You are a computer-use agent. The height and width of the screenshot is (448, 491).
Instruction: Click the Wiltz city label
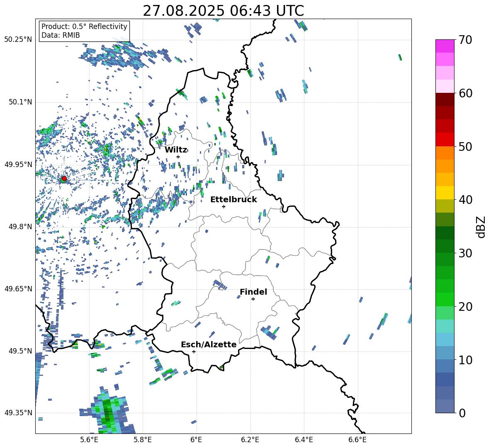(176, 150)
